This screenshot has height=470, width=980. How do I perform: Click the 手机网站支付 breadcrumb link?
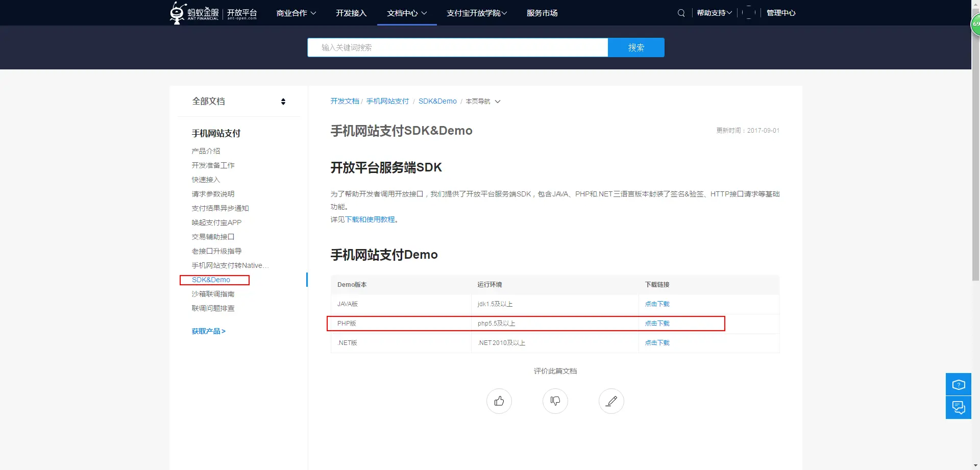[x=387, y=102]
